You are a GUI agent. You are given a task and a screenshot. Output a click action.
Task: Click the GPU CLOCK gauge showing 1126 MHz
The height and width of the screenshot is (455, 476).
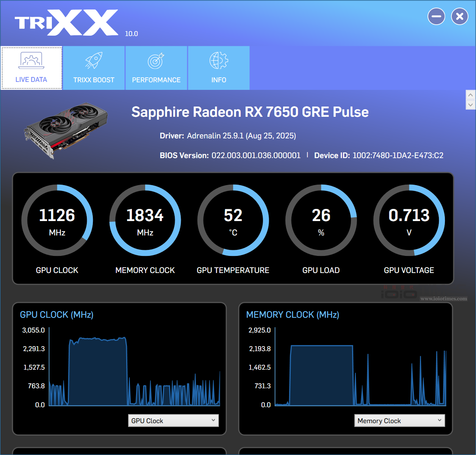pyautogui.click(x=57, y=220)
